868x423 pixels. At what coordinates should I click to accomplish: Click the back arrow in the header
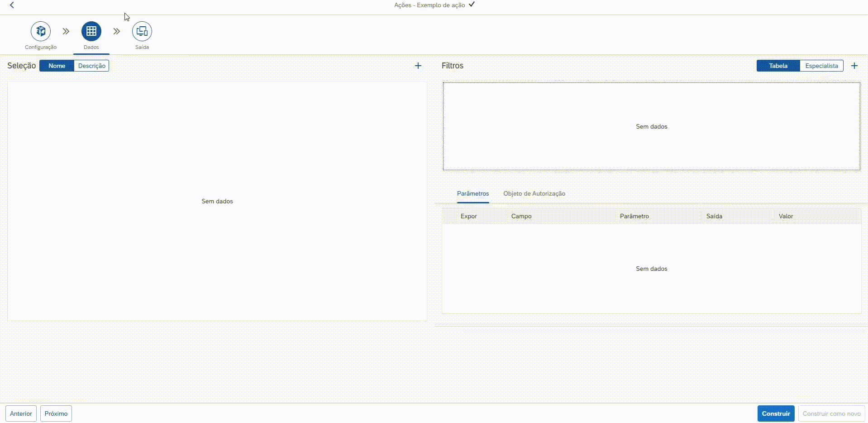pyautogui.click(x=12, y=5)
